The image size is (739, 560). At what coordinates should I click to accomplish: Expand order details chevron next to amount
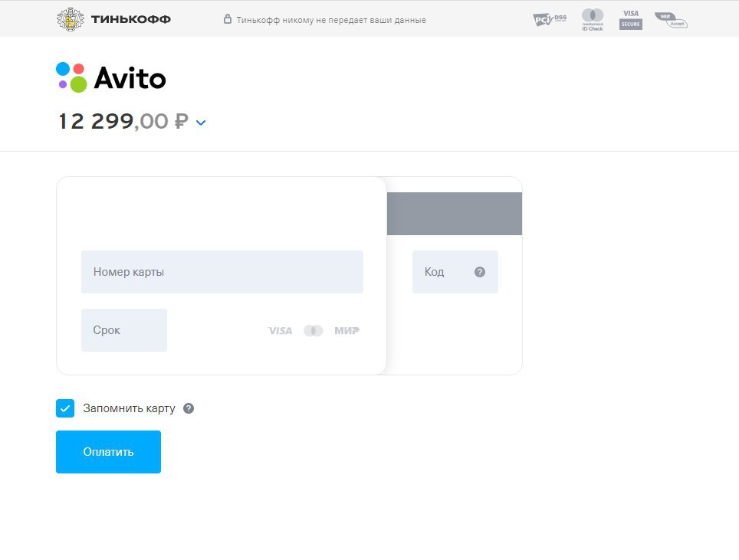201,123
